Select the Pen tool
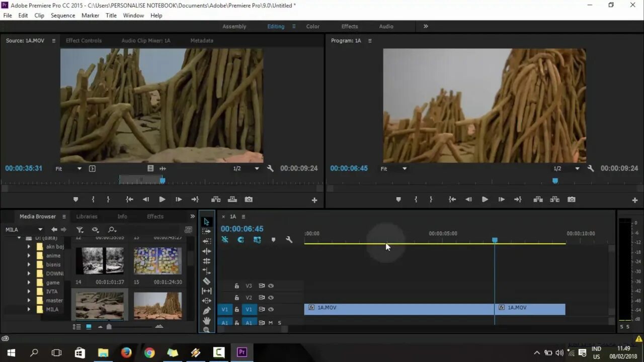 pos(206,311)
